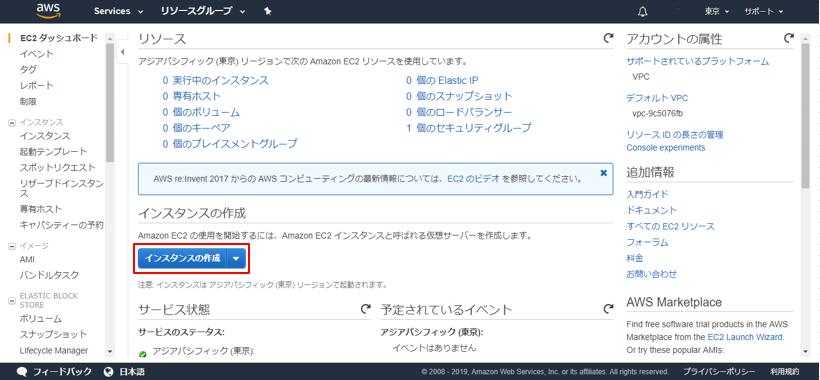The width and height of the screenshot is (820, 380).
Task: Click the pin shortcut icon in top bar
Action: click(x=267, y=11)
